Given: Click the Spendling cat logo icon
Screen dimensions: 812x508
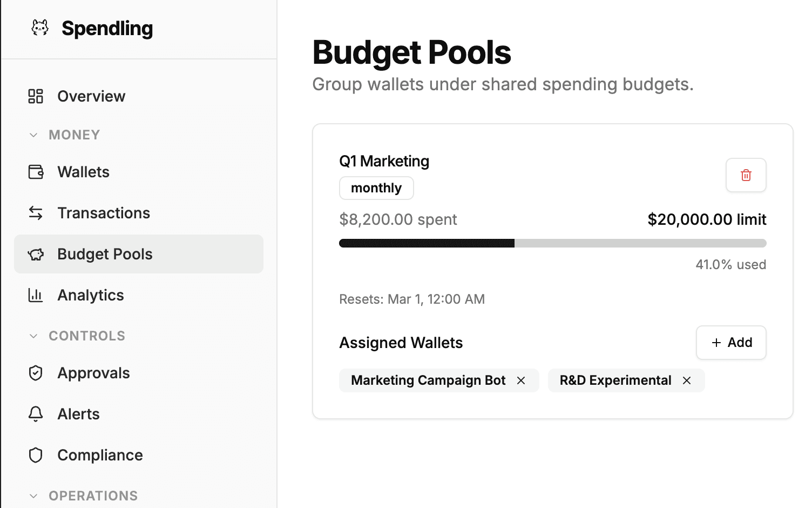Looking at the screenshot, I should 40,28.
